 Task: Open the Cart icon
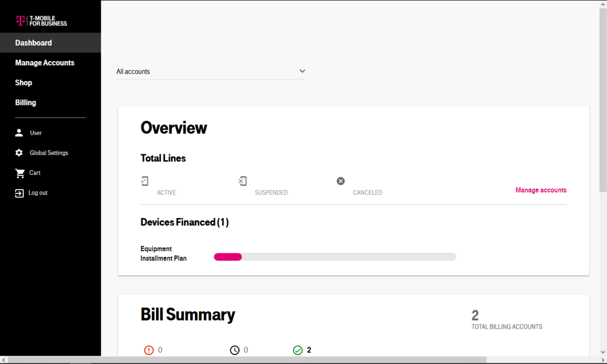point(19,173)
